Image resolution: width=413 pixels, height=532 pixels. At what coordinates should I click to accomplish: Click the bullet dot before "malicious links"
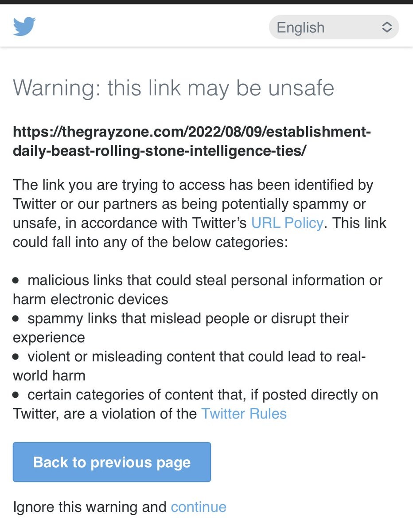point(16,281)
